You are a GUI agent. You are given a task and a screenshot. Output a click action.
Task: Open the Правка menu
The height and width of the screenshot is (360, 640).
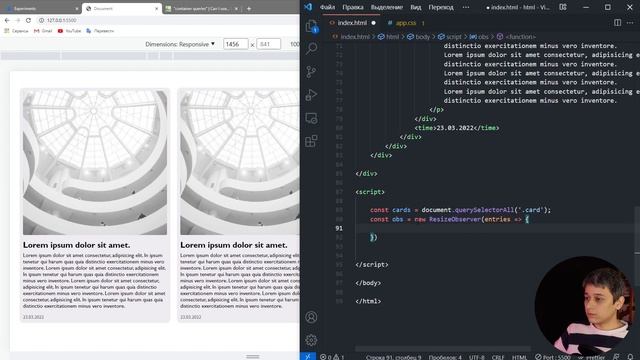353,7
